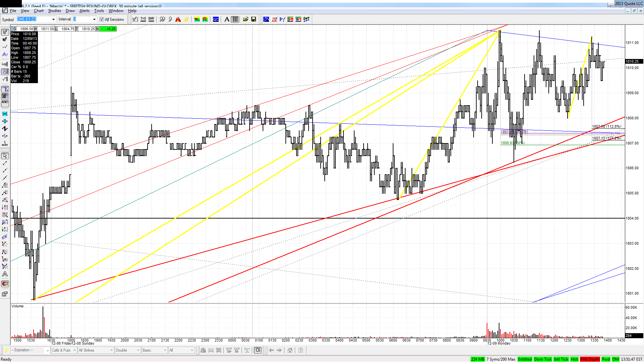Click the DM status button
Viewport: 644px width, 362px height.
tap(615, 359)
